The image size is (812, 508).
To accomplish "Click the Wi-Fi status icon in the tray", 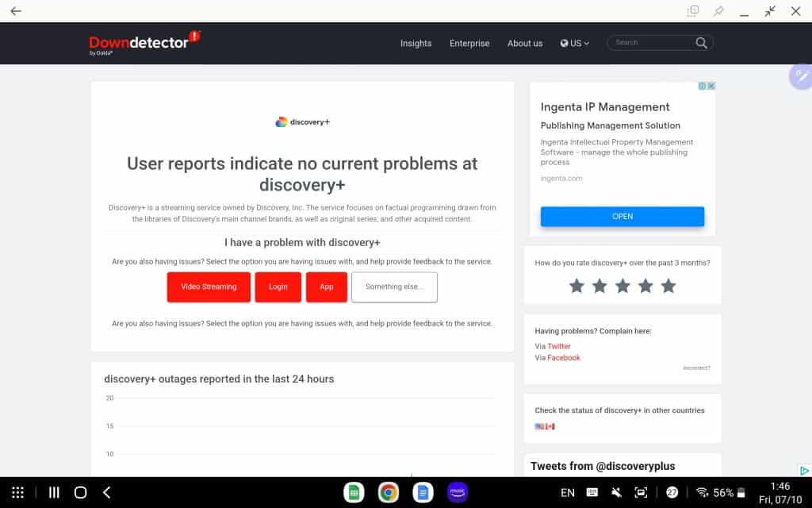I will 701,491.
